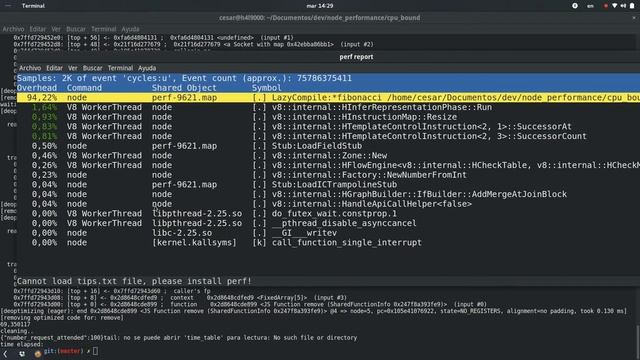Select the HInstructionMap::Resize row

[328, 117]
